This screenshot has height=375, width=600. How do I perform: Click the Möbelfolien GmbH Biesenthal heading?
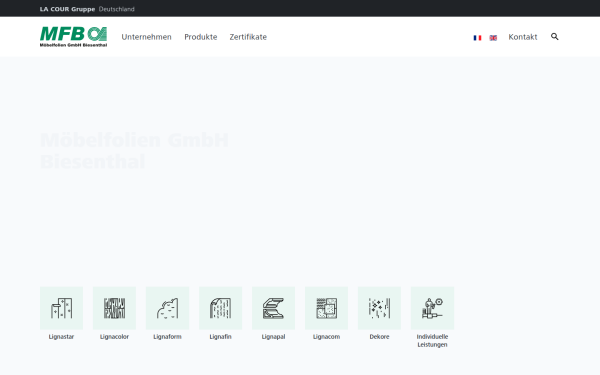pyautogui.click(x=134, y=151)
